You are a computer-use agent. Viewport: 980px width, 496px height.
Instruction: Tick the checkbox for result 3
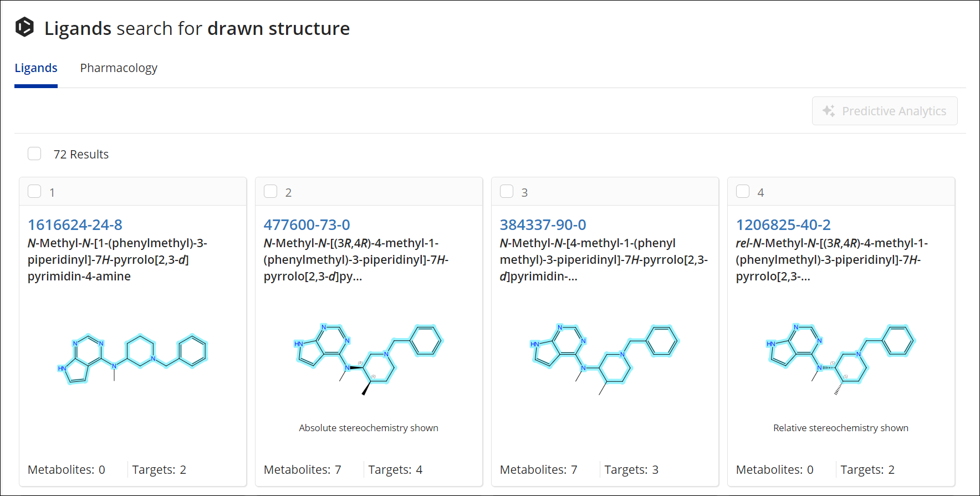click(x=507, y=191)
